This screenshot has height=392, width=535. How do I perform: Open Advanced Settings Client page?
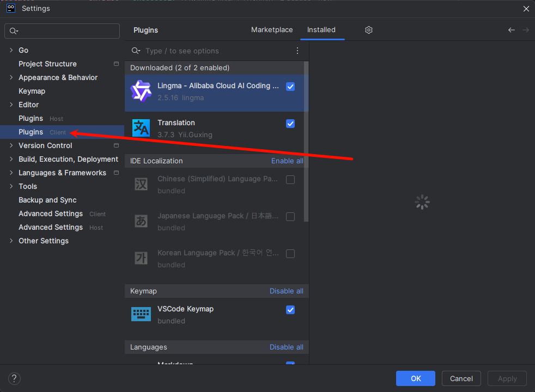(62, 214)
